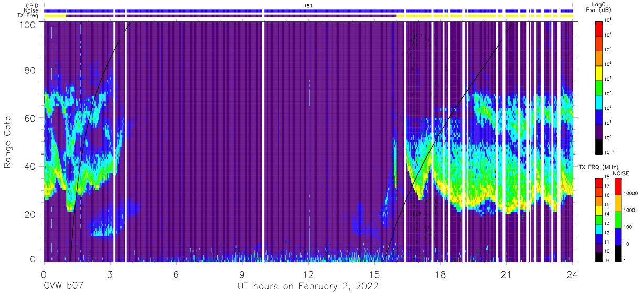The height and width of the screenshot is (297, 644).
Task: Click the red segment of the TX FRQ colorbar
Action: coord(599,182)
